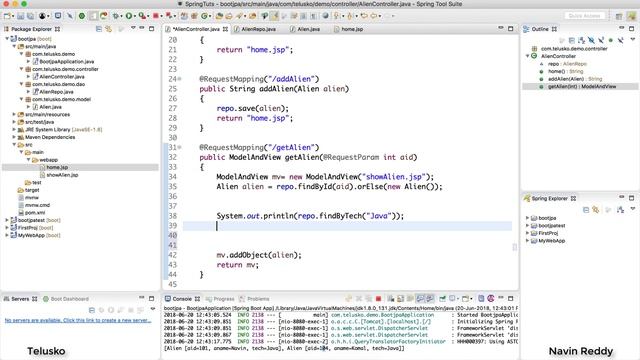Click the New Java Class green icon
This screenshot has width=640, height=360.
[204, 16]
